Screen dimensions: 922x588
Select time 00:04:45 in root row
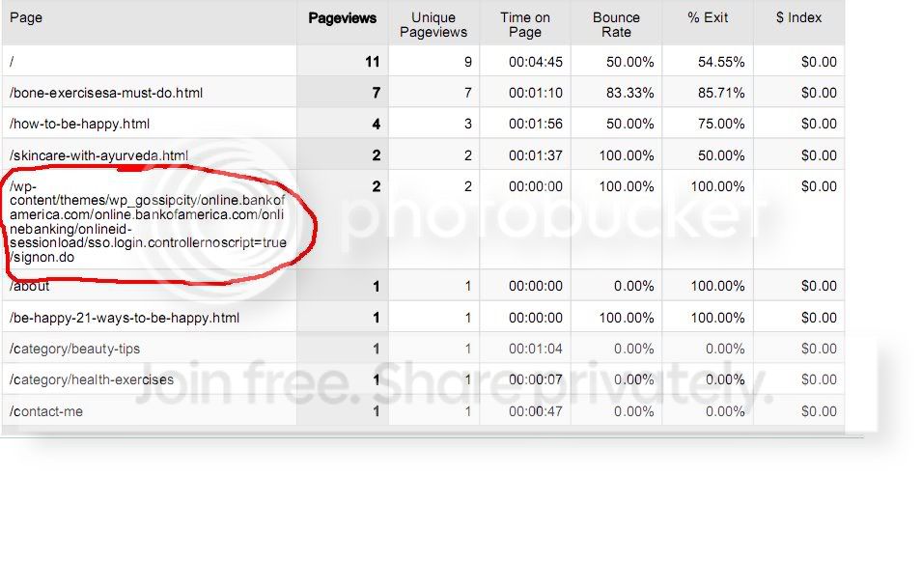(536, 62)
